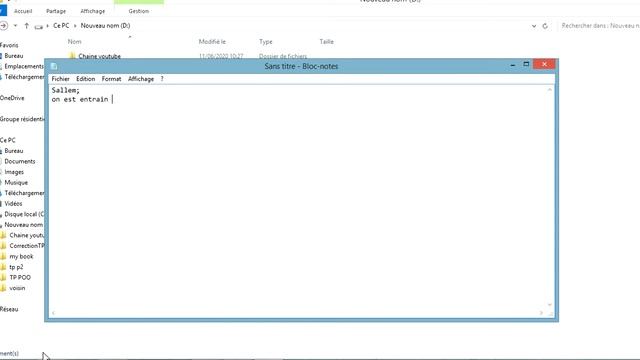This screenshot has width=640, height=360.
Task: Click the drive icon in the address bar
Action: [39, 27]
